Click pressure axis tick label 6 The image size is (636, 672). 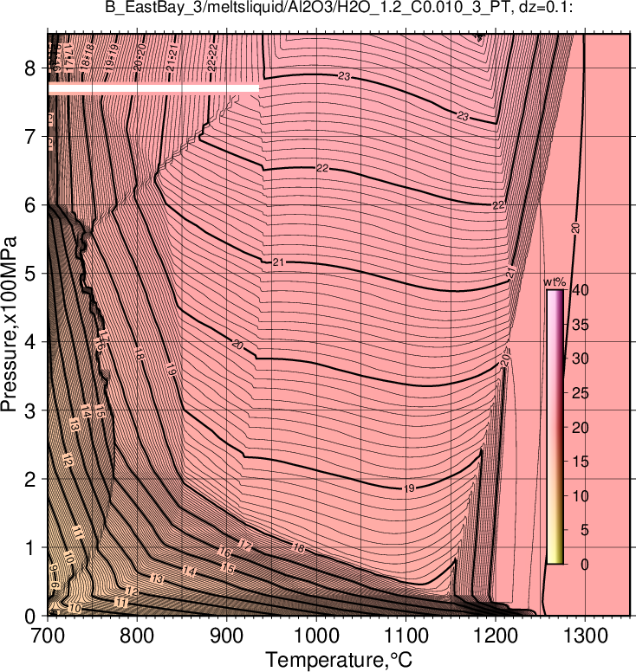(x=30, y=205)
